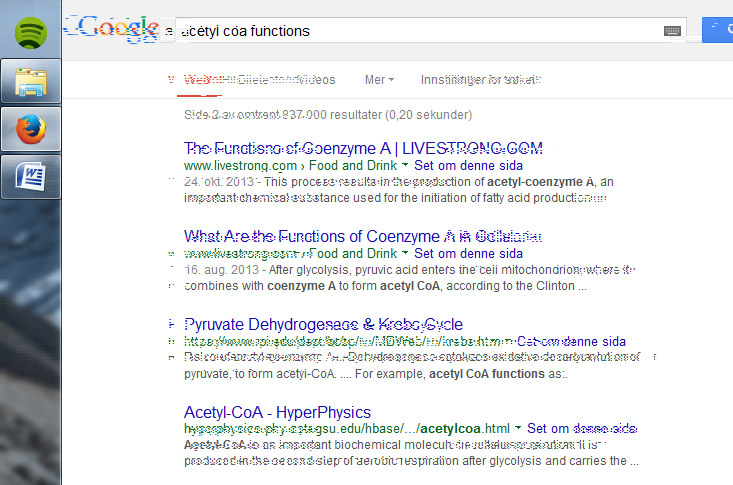Screen dimensions: 733x485
Task: Click 'Set om denne sida' for Pyruvate Dehydrogenase result
Action: (x=571, y=341)
